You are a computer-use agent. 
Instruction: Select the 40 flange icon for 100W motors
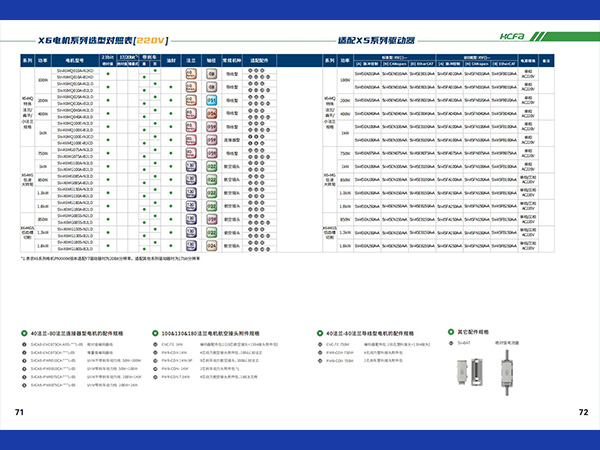(x=190, y=75)
